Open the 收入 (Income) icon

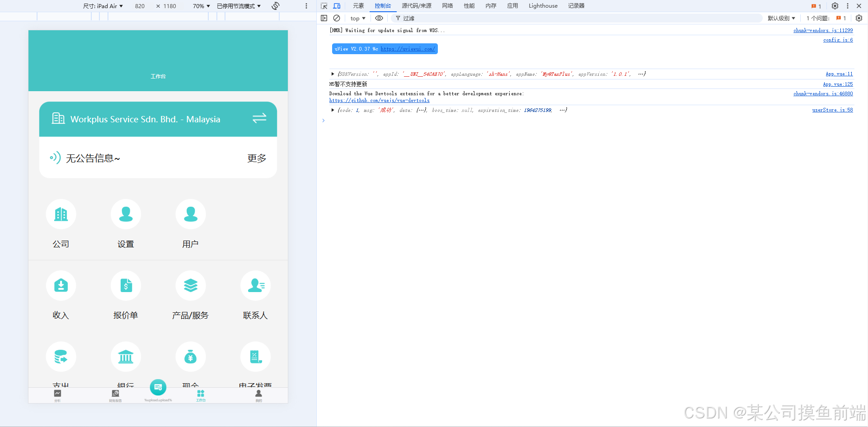(x=61, y=285)
